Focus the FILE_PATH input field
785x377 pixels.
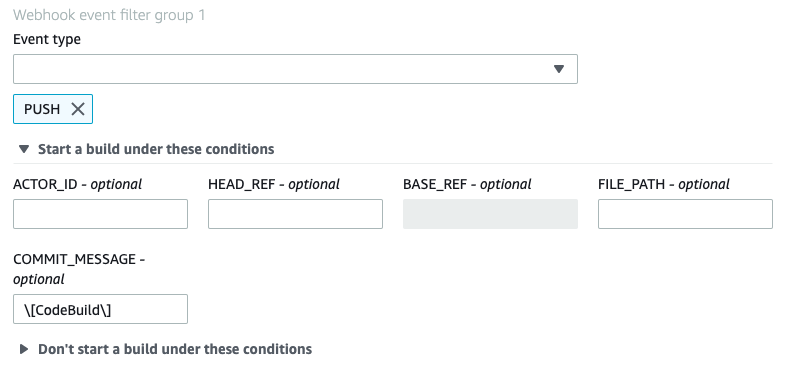[685, 214]
